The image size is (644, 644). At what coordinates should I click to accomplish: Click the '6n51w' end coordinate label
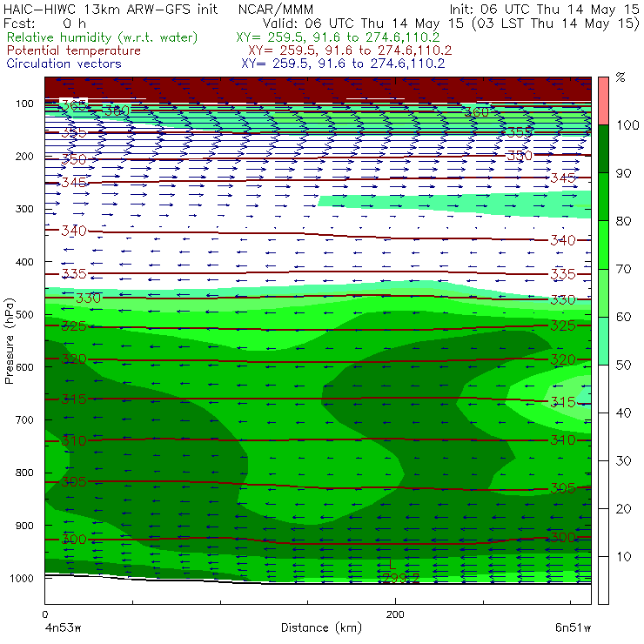573,628
